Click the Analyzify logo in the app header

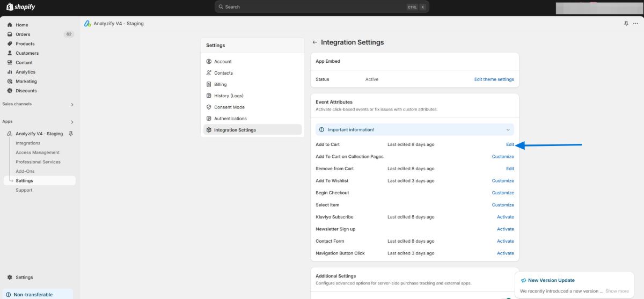click(88, 24)
